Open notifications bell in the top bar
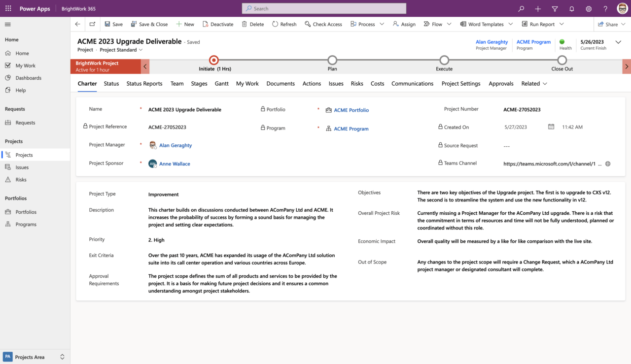Screen dimensions: 631x364 tap(571, 8)
